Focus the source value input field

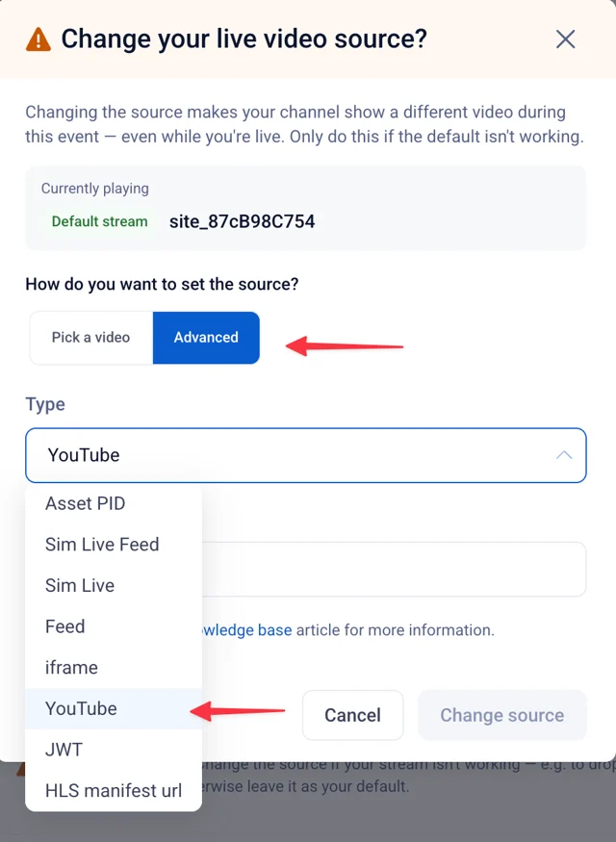click(x=395, y=570)
